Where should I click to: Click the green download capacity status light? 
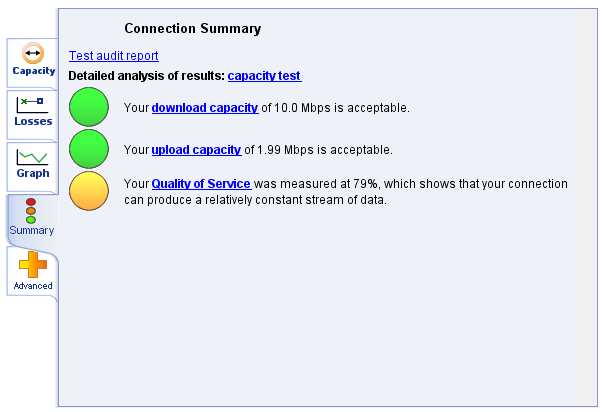(x=89, y=107)
